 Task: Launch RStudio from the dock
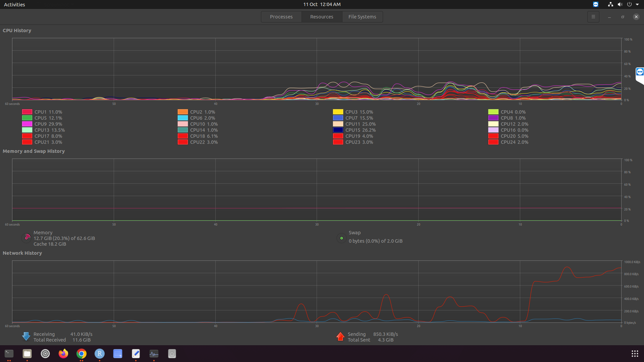coord(100,354)
